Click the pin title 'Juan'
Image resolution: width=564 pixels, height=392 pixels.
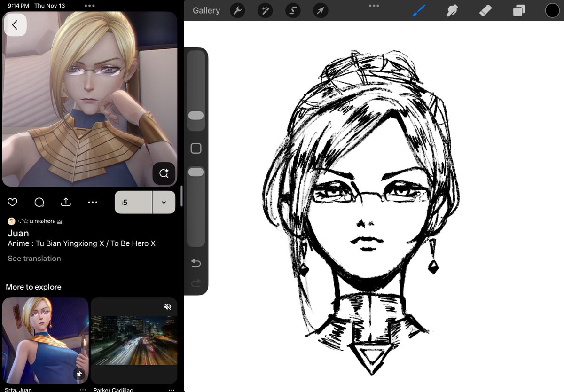click(18, 233)
